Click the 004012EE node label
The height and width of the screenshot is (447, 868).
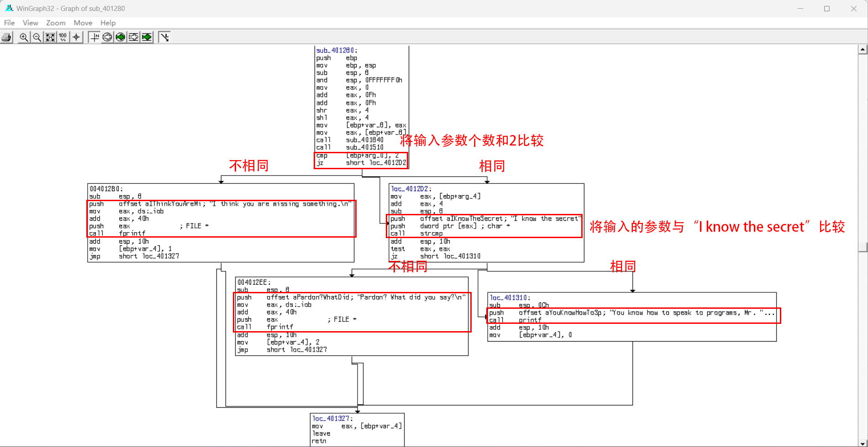tap(254, 282)
